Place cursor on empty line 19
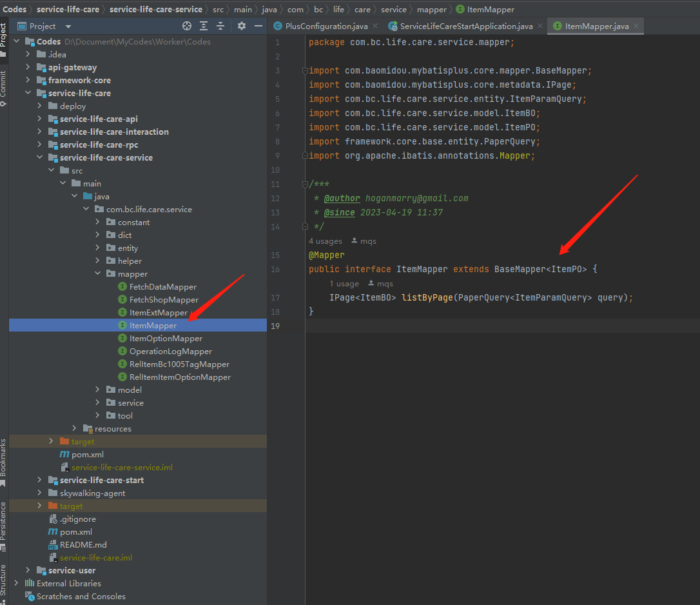The width and height of the screenshot is (700, 605). [503, 326]
